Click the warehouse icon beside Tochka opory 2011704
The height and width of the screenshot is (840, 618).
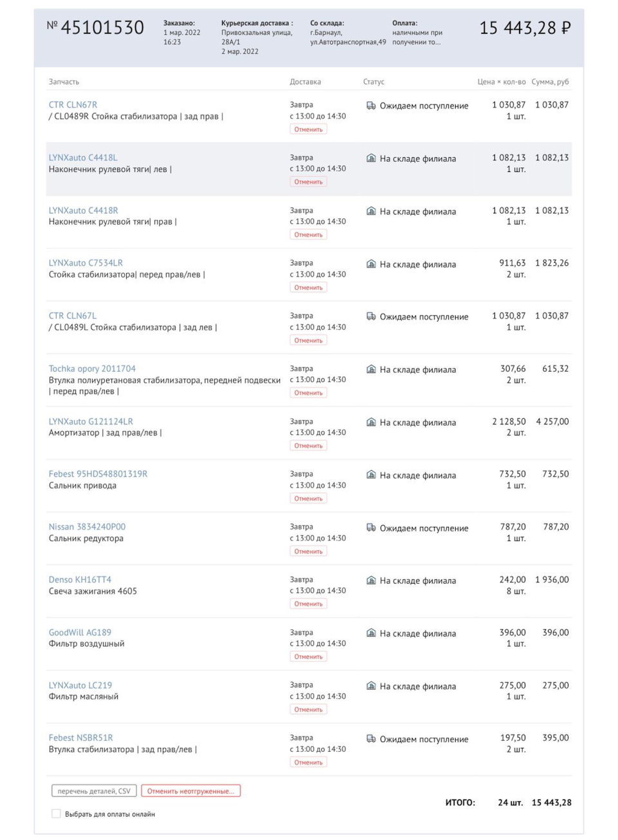371,369
